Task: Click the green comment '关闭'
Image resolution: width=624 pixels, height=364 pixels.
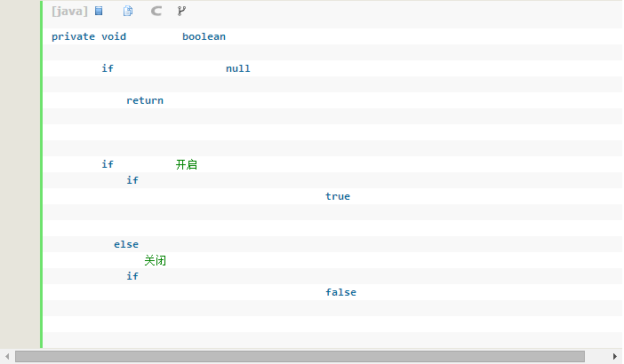Action: pyautogui.click(x=156, y=261)
